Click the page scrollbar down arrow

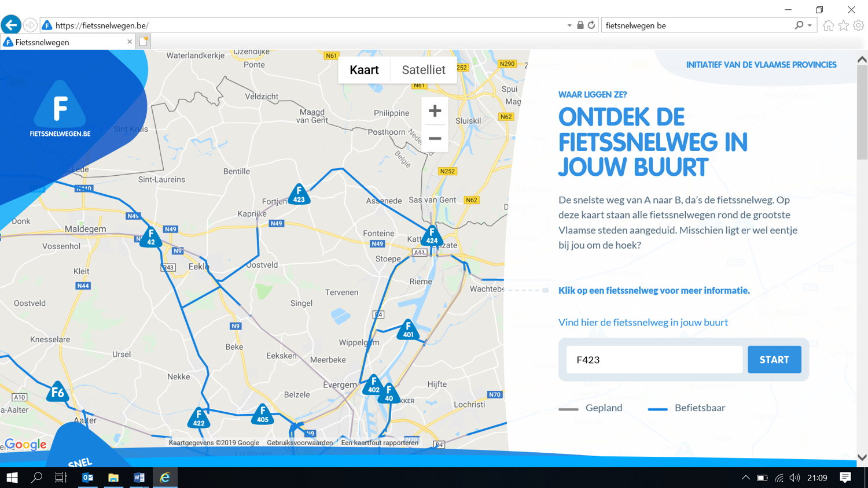862,457
